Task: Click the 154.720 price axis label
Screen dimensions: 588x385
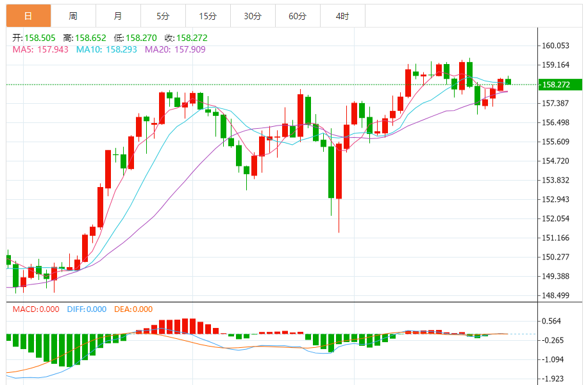Action: (x=556, y=161)
